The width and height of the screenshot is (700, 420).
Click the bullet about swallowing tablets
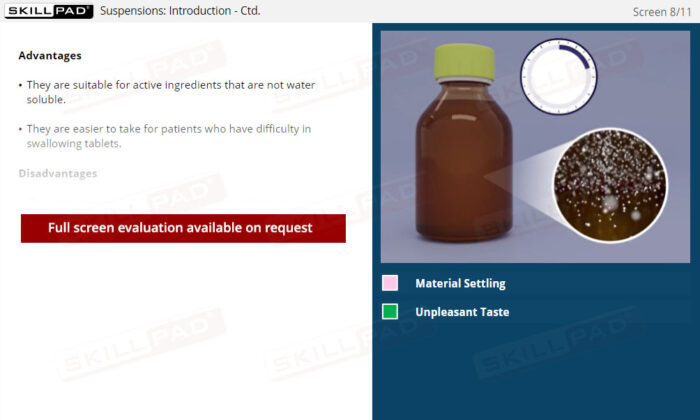(x=166, y=136)
